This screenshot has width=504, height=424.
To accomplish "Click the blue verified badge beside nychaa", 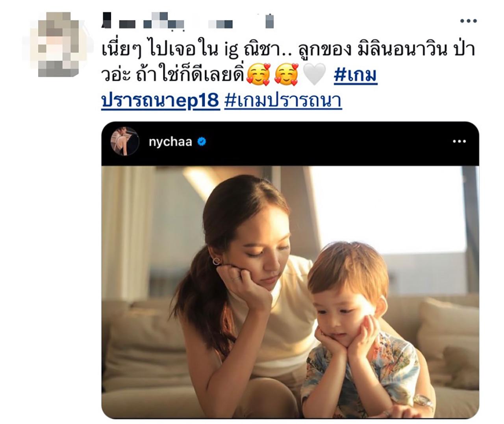I will click(x=202, y=141).
